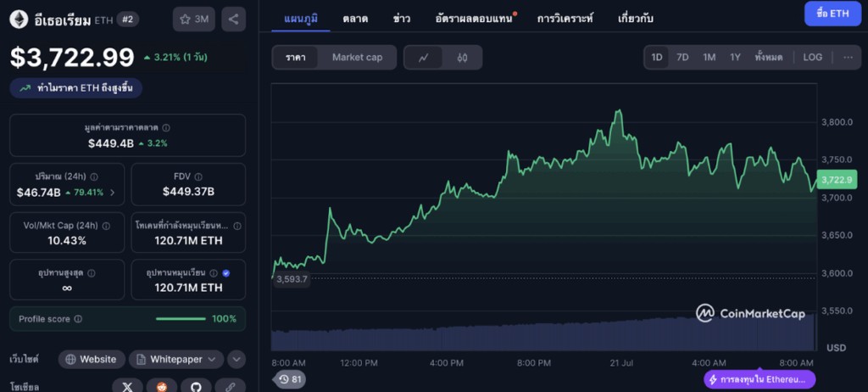Image resolution: width=868 pixels, height=392 pixels.
Task: Expand more website links chevron
Action: click(x=236, y=359)
